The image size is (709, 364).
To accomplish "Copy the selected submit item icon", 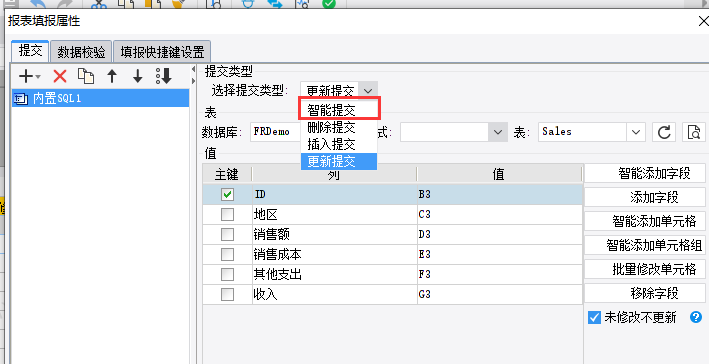I will pyautogui.click(x=86, y=76).
